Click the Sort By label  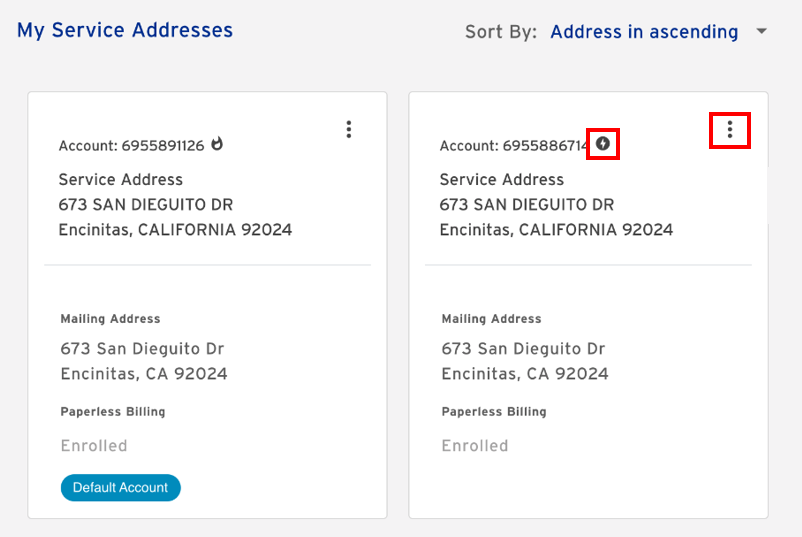click(501, 32)
